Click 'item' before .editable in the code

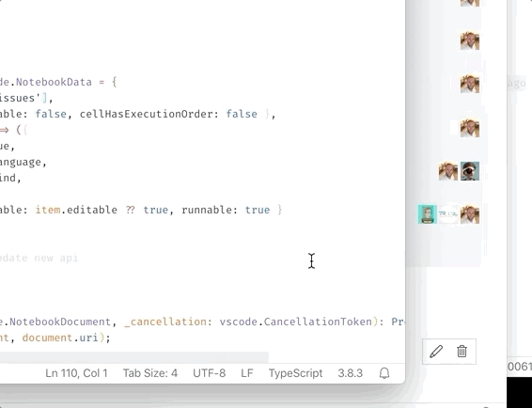tap(48, 210)
